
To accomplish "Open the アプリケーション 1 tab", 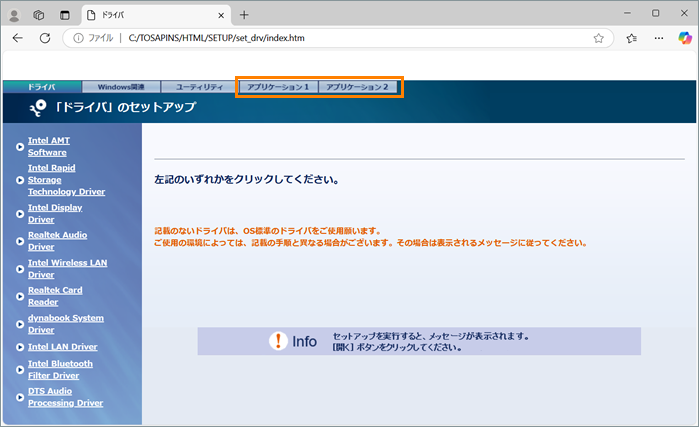I will click(x=279, y=87).
